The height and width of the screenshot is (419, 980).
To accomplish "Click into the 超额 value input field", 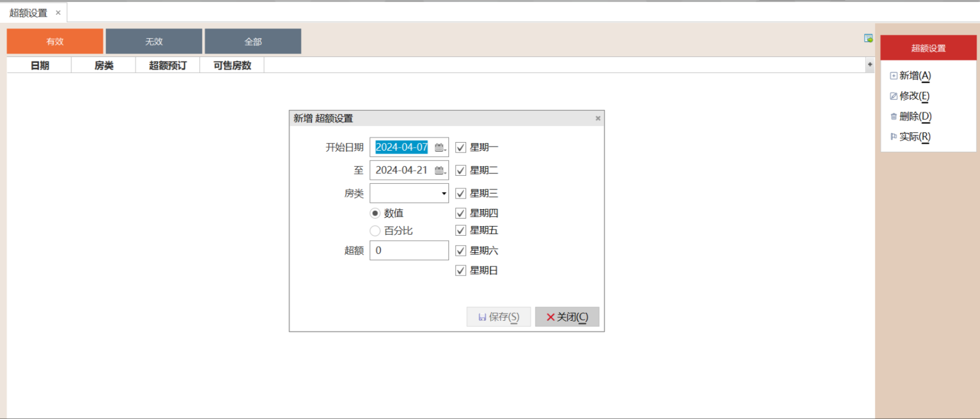I will click(409, 251).
